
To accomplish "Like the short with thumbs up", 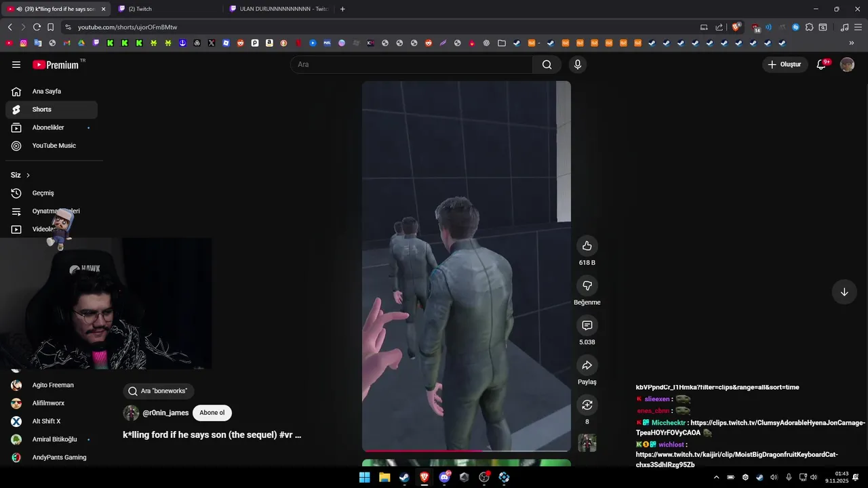I will pyautogui.click(x=587, y=246).
